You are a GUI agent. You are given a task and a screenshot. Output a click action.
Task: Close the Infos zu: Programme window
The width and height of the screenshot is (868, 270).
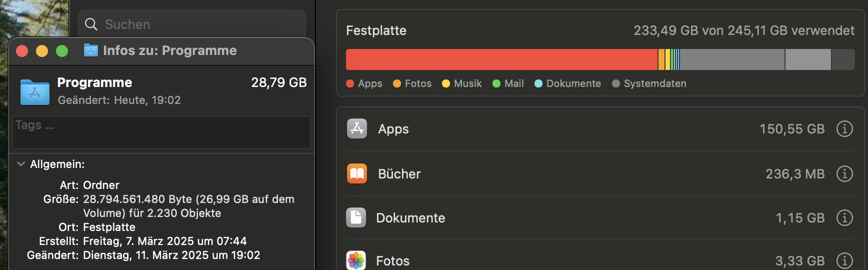(x=22, y=51)
